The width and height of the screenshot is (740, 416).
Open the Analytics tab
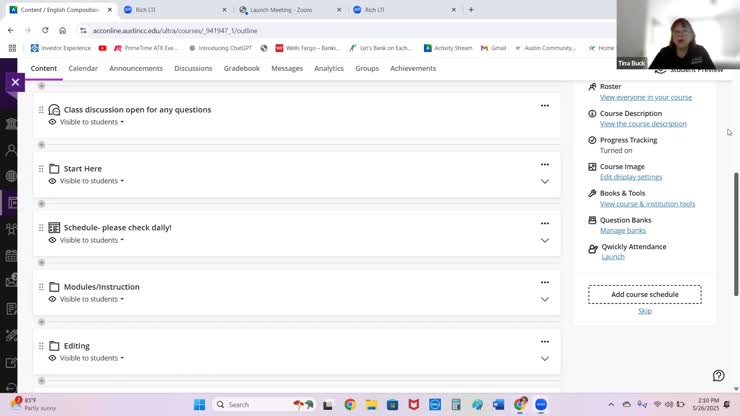coord(329,68)
